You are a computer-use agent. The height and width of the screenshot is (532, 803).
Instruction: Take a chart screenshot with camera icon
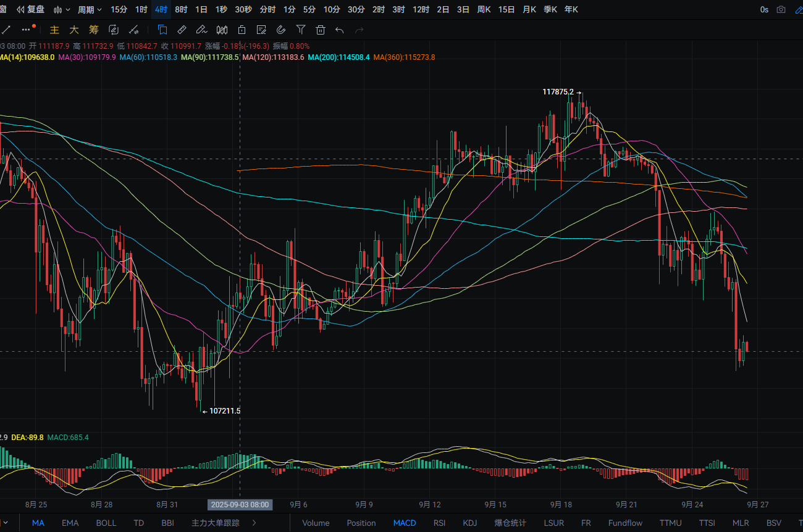[x=781, y=9]
